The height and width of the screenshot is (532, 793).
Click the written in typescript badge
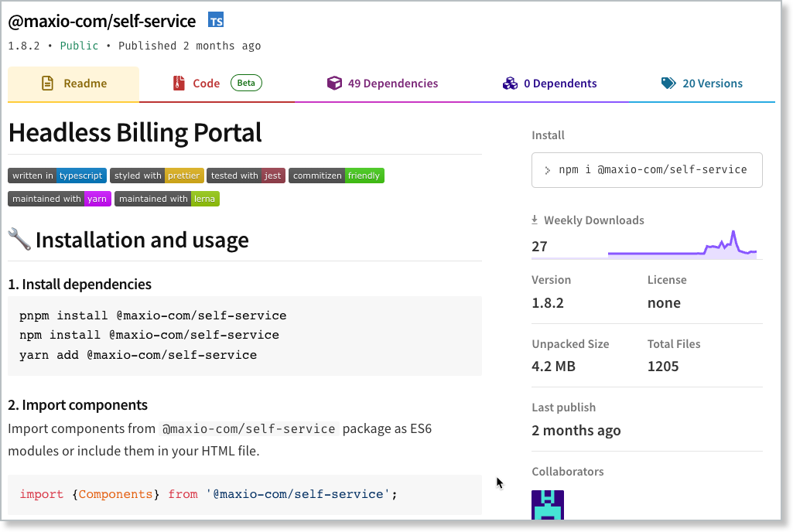(x=57, y=176)
